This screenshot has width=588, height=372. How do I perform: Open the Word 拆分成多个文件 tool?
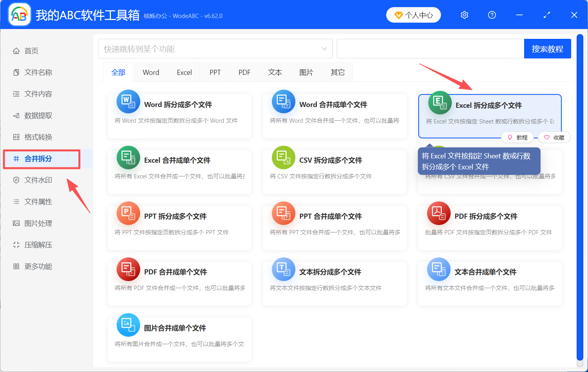click(178, 104)
